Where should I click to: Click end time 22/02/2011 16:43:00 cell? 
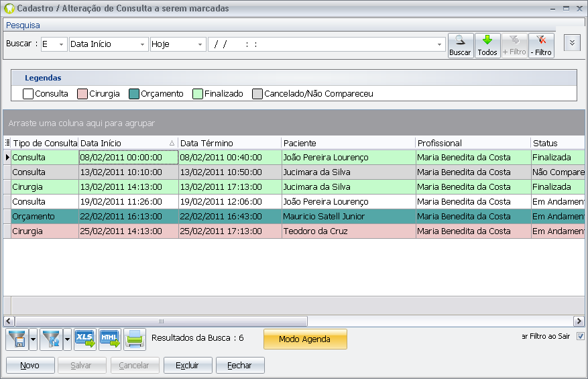[x=230, y=217]
